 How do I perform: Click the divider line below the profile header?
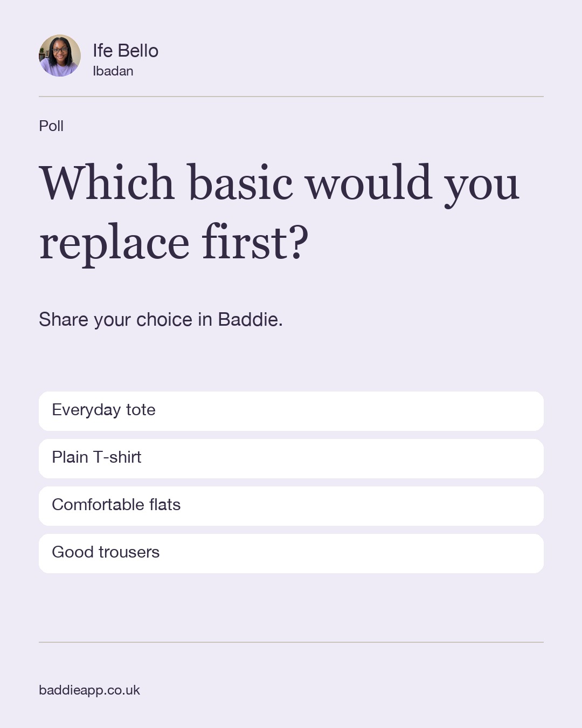click(291, 97)
